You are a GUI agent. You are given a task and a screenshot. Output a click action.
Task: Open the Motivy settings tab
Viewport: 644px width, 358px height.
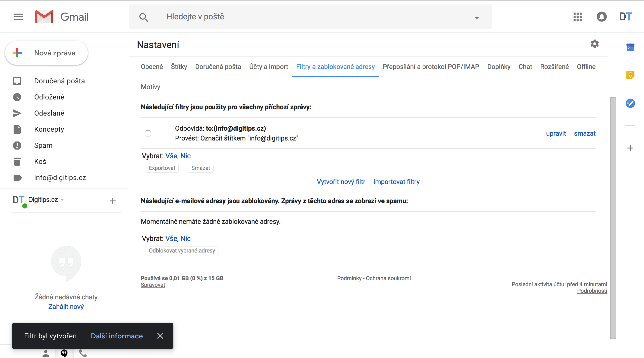tap(150, 87)
